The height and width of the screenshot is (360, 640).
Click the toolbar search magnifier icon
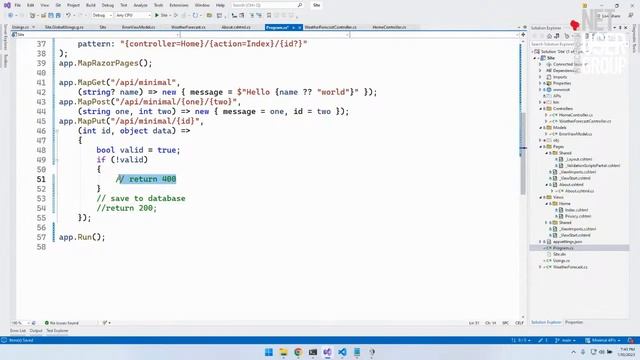coord(300,5)
